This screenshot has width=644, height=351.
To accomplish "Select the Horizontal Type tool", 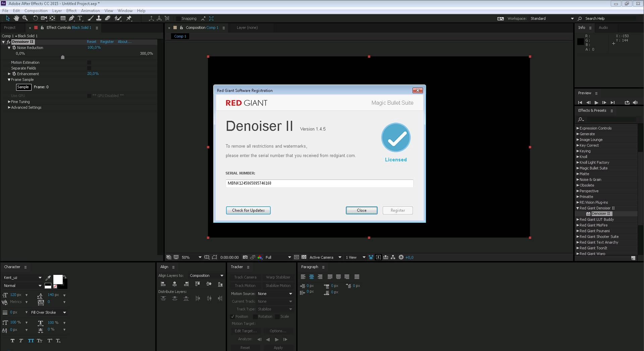I will pyautogui.click(x=80, y=18).
